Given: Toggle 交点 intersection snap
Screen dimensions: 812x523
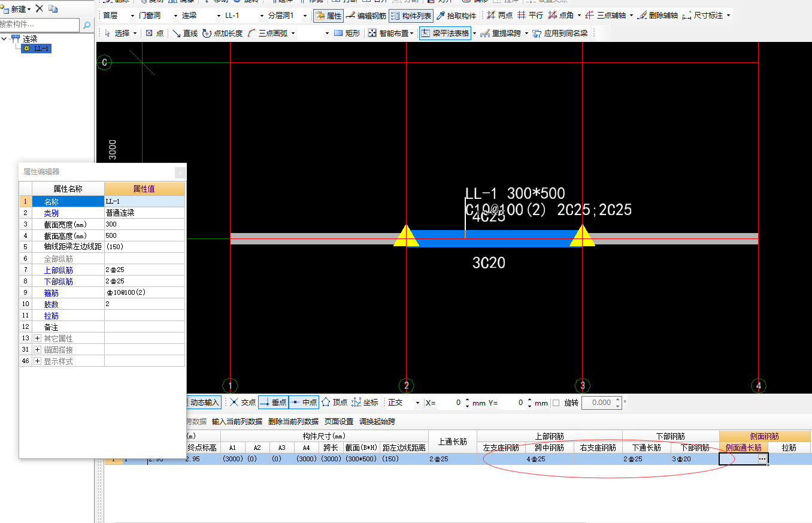Looking at the screenshot, I should (242, 403).
